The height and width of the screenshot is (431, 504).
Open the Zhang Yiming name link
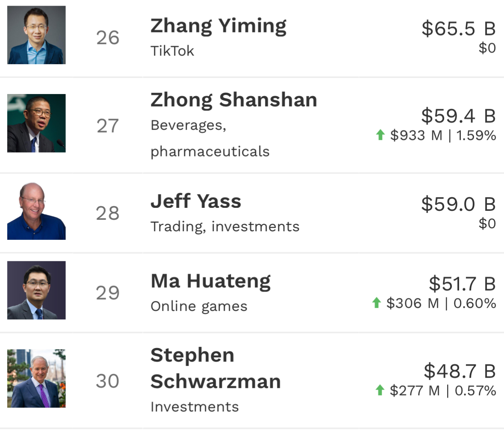[x=218, y=26]
